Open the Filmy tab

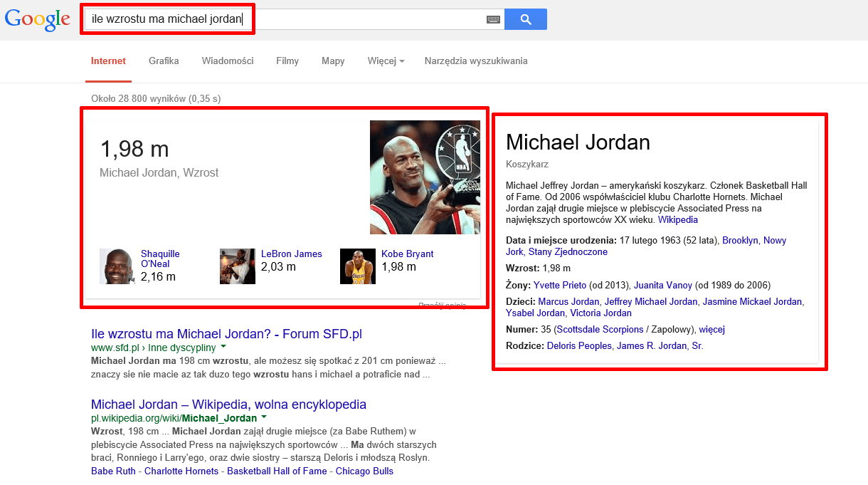pyautogui.click(x=287, y=61)
